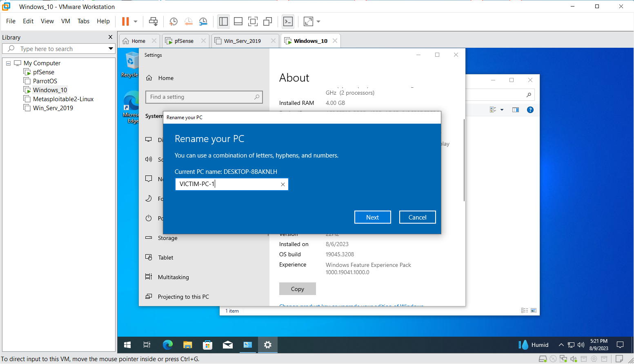Collapse the My Computer tree node

tap(8, 63)
